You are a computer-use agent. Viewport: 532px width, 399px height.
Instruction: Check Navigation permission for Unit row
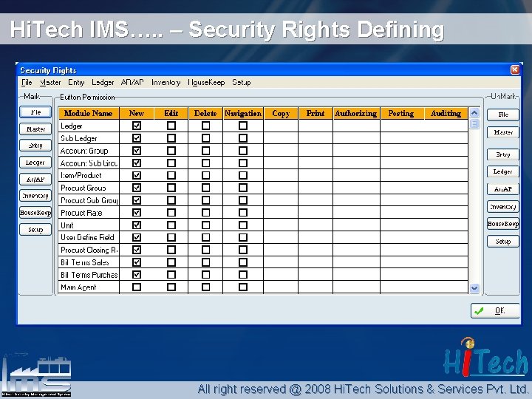243,225
